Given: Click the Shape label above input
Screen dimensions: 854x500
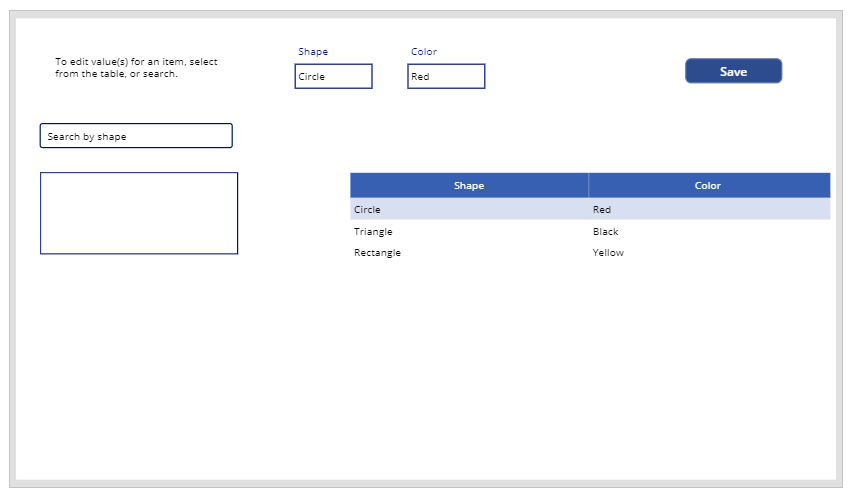Looking at the screenshot, I should [313, 52].
